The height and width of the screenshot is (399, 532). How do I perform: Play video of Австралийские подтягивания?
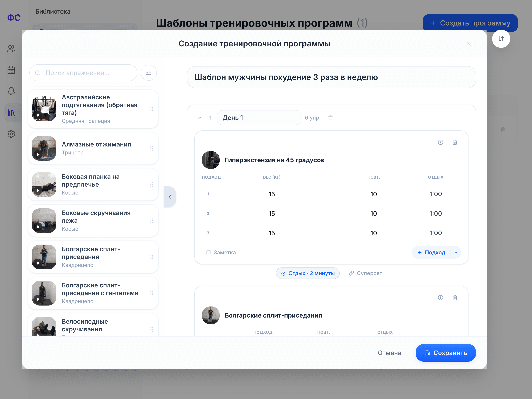(x=38, y=115)
